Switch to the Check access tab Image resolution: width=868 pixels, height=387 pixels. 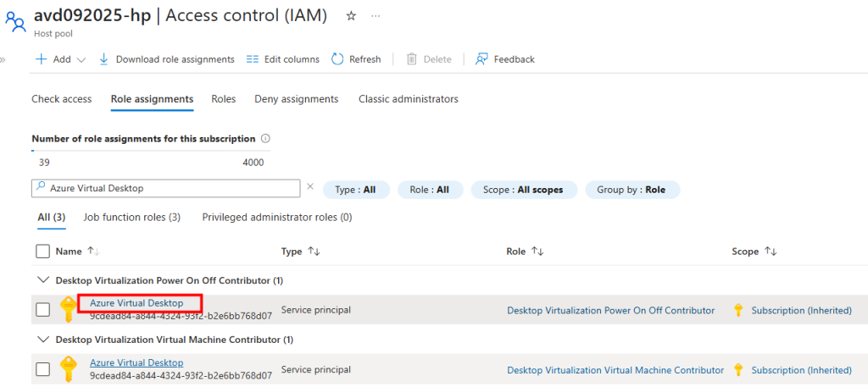61,99
